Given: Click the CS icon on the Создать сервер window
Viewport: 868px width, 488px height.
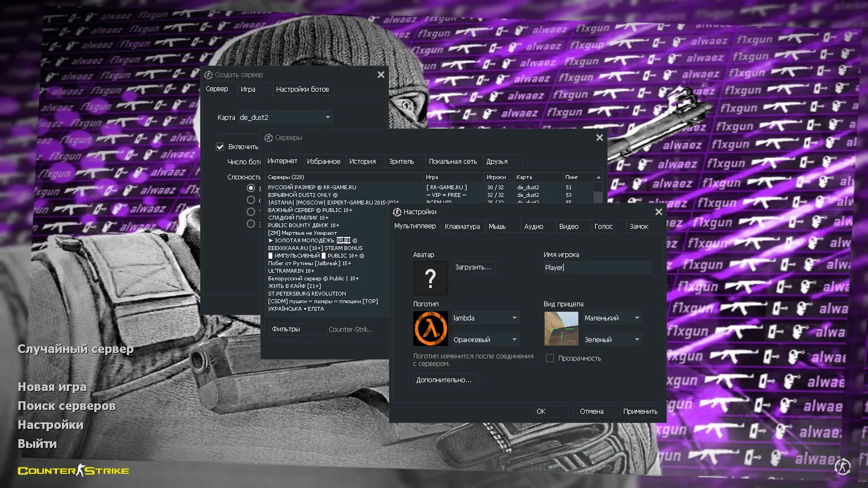Looking at the screenshot, I should [x=209, y=74].
